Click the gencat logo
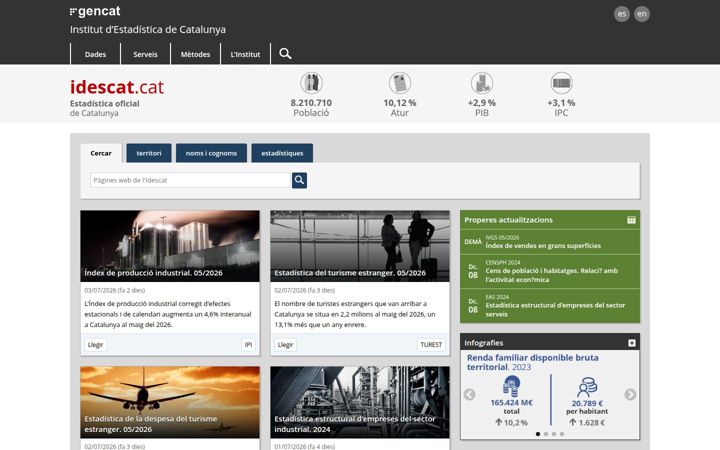The width and height of the screenshot is (720, 450). 95,11
